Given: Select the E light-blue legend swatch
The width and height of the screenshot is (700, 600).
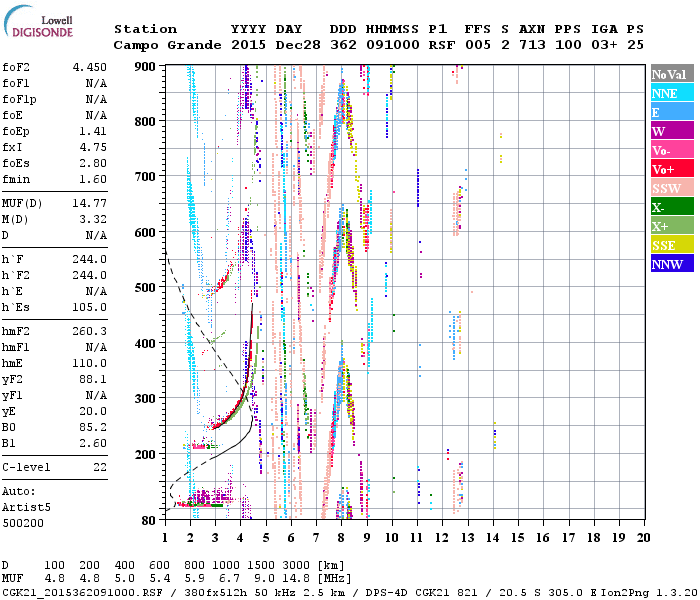Looking at the screenshot, I should coord(672,112).
